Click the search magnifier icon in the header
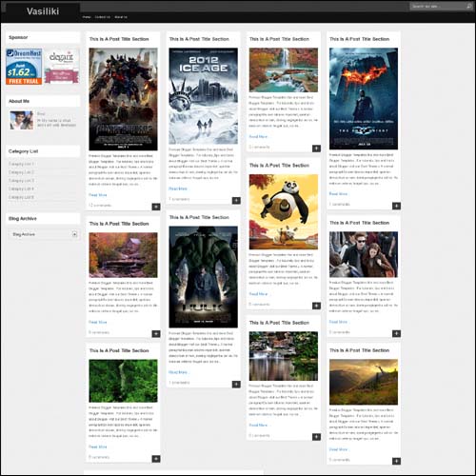The image size is (476, 476). pyautogui.click(x=468, y=6)
